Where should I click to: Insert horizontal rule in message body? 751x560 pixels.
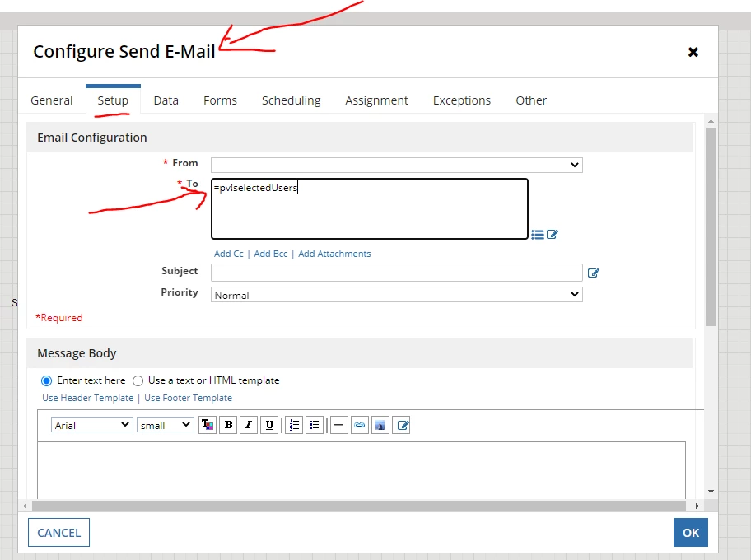click(x=338, y=425)
